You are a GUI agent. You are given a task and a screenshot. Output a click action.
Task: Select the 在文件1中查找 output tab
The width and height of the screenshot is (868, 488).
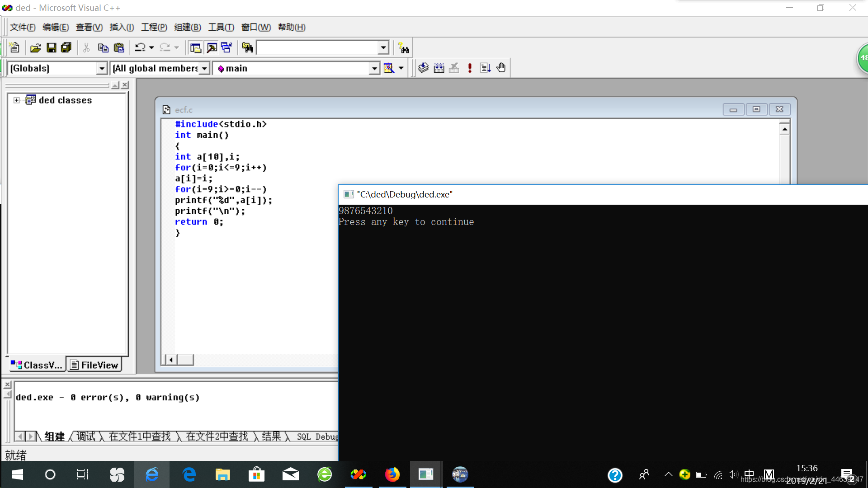140,436
